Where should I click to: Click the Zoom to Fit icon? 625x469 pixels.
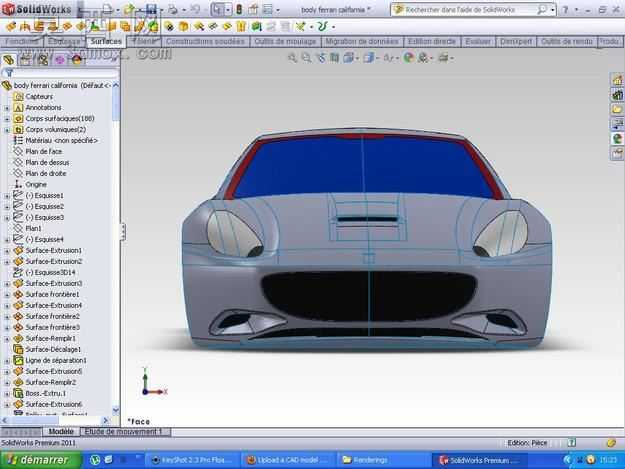pyautogui.click(x=292, y=58)
